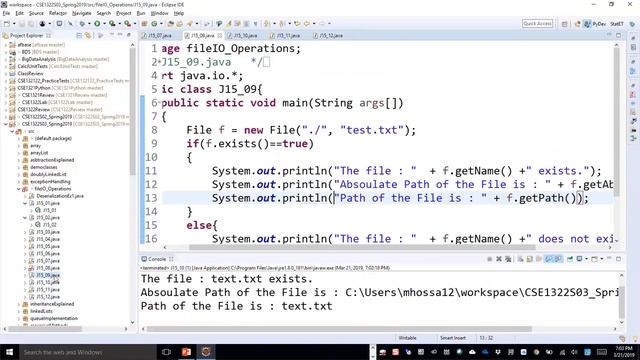
Task: Click Remove Launch icon in Console toolbar
Action: 499,259
